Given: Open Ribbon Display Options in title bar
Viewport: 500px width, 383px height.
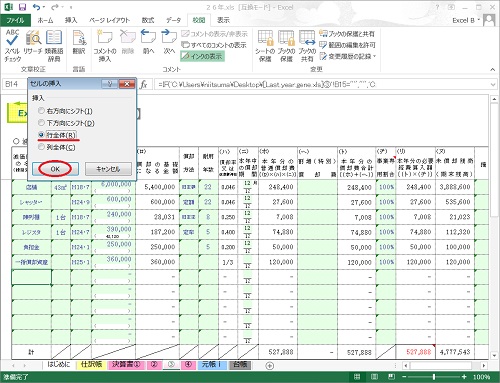Looking at the screenshot, I should coord(451,7).
